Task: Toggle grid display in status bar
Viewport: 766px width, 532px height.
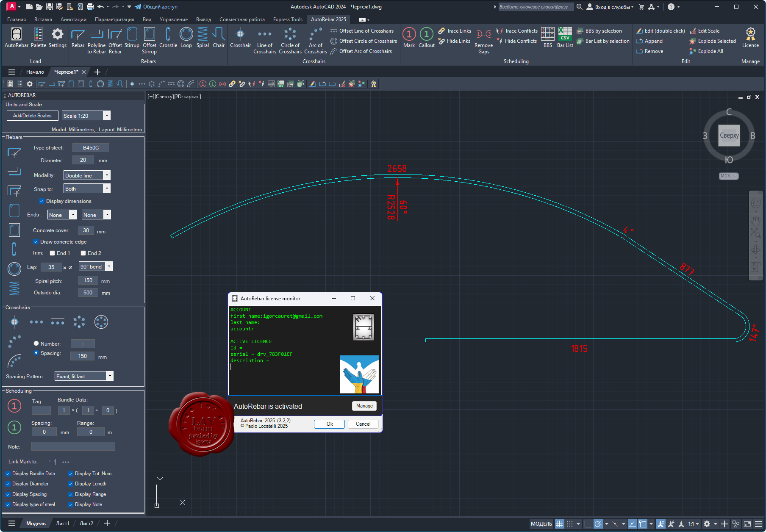Action: click(560, 524)
